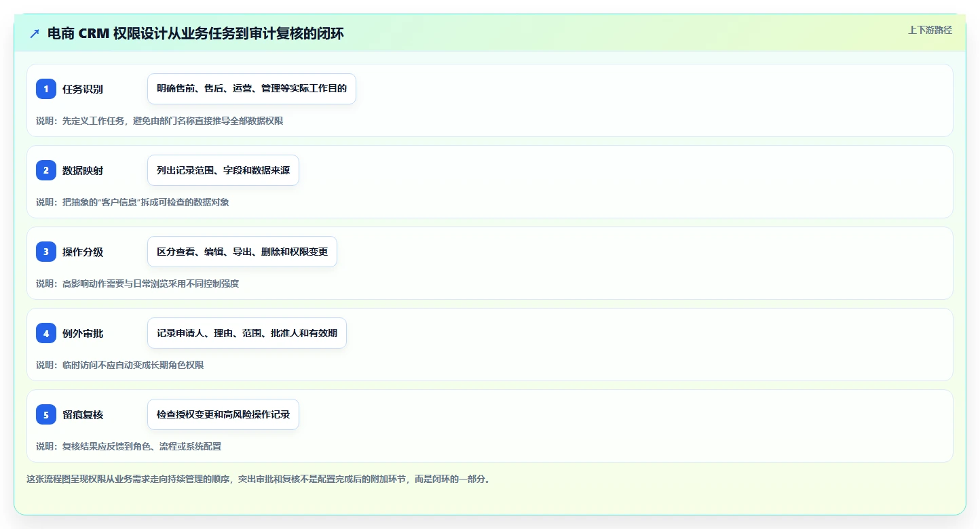
Task: Click step number 5 badge for 留痕复核
Action: point(46,414)
